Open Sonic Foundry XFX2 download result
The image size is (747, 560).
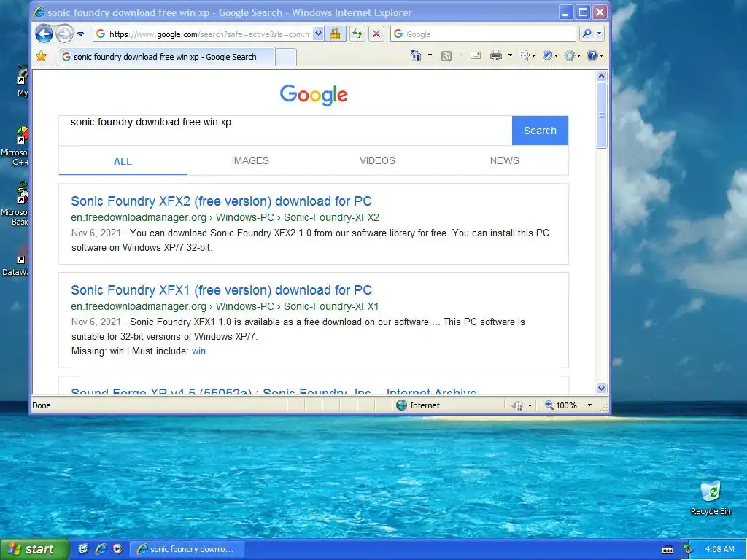coord(221,201)
